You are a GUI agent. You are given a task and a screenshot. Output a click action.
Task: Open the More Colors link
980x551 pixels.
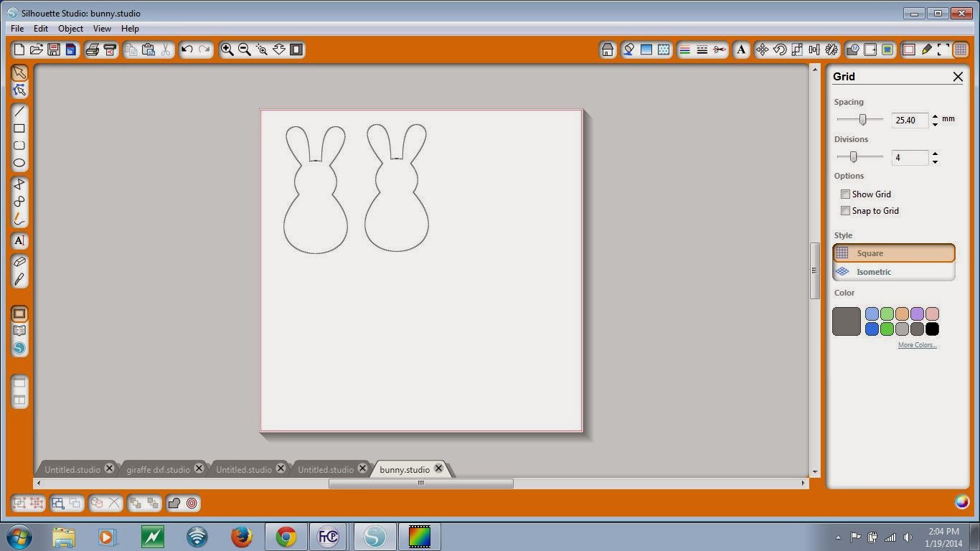[917, 345]
